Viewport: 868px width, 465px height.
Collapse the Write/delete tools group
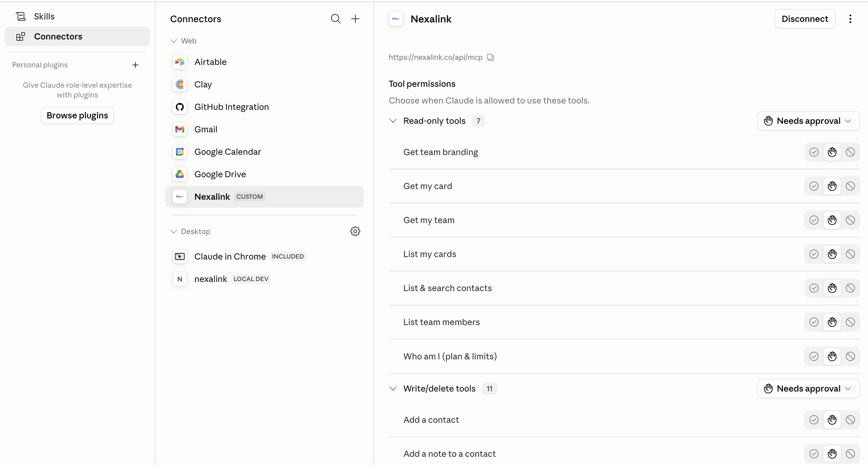(x=393, y=389)
